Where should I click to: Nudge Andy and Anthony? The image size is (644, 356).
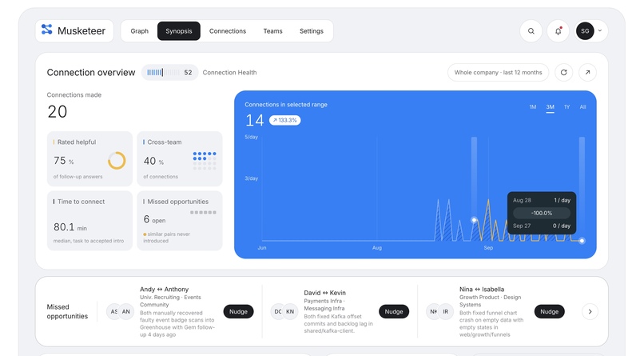238,312
